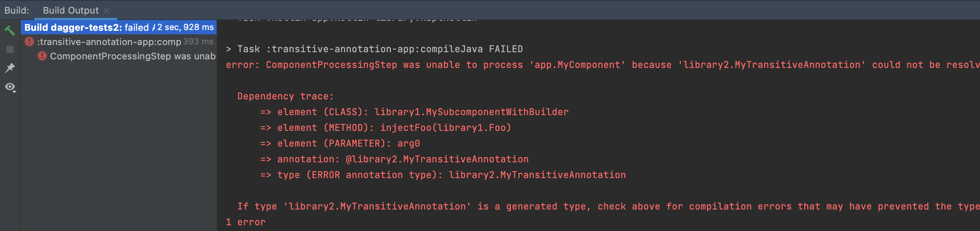Click the Build: tool window label
Image resolution: width=980 pixels, height=231 pixels.
point(16,10)
